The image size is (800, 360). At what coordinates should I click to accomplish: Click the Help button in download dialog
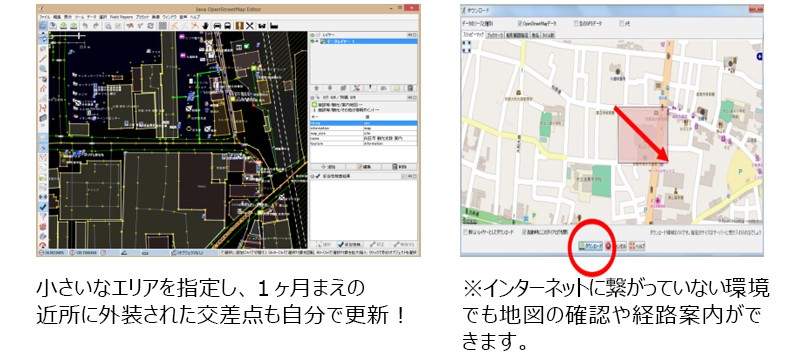pyautogui.click(x=637, y=246)
